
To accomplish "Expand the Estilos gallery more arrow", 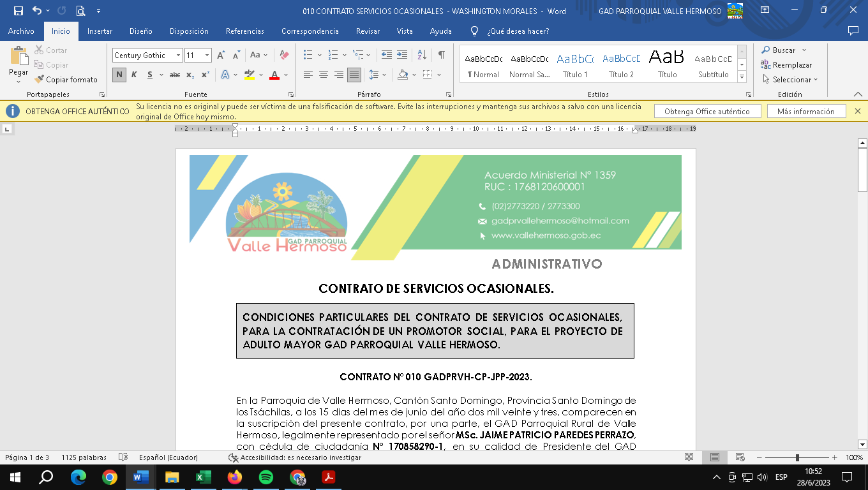I will [742, 77].
